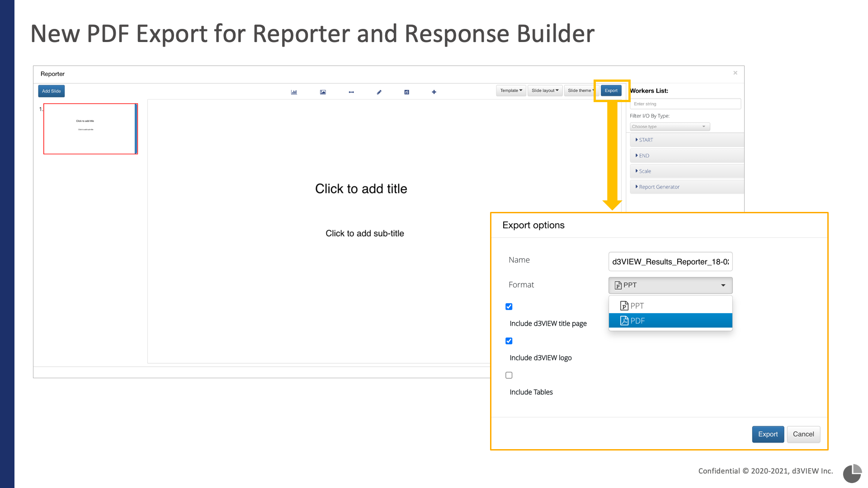Expand the Scale worker group
The image size is (868, 488).
coord(687,171)
